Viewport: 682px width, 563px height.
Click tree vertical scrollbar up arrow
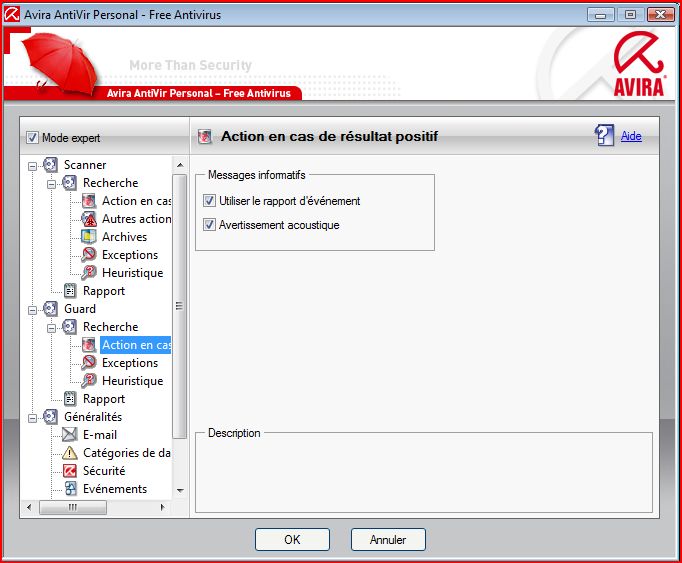point(180,165)
